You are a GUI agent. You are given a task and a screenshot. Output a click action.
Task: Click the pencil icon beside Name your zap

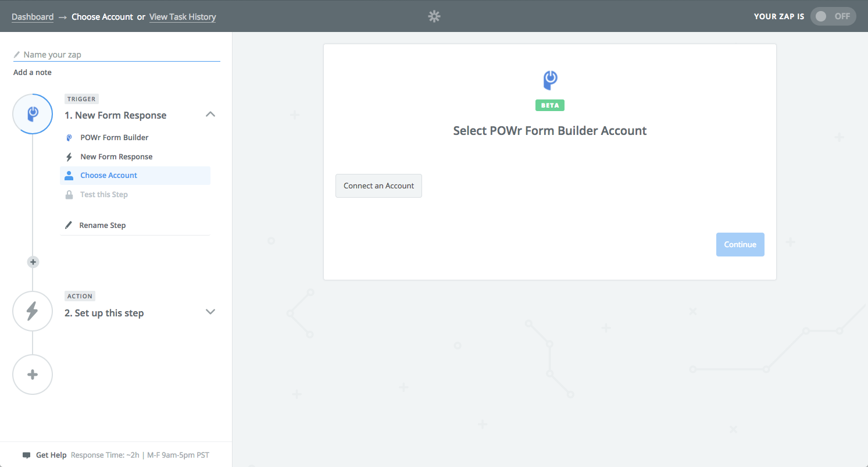(17, 55)
